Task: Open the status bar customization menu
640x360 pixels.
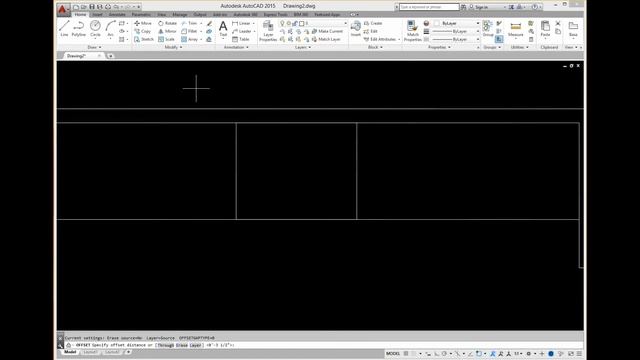Action: pyautogui.click(x=579, y=353)
